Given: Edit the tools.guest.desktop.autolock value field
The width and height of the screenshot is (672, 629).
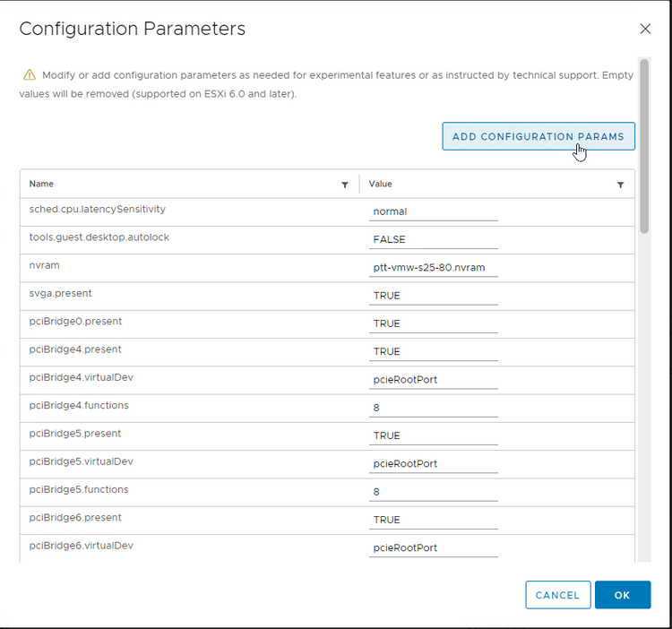Looking at the screenshot, I should [434, 239].
